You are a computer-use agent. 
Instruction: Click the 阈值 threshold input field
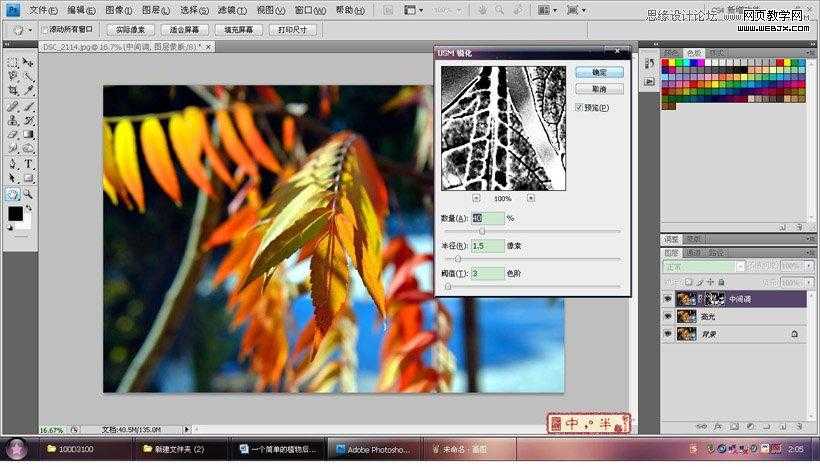[487, 274]
